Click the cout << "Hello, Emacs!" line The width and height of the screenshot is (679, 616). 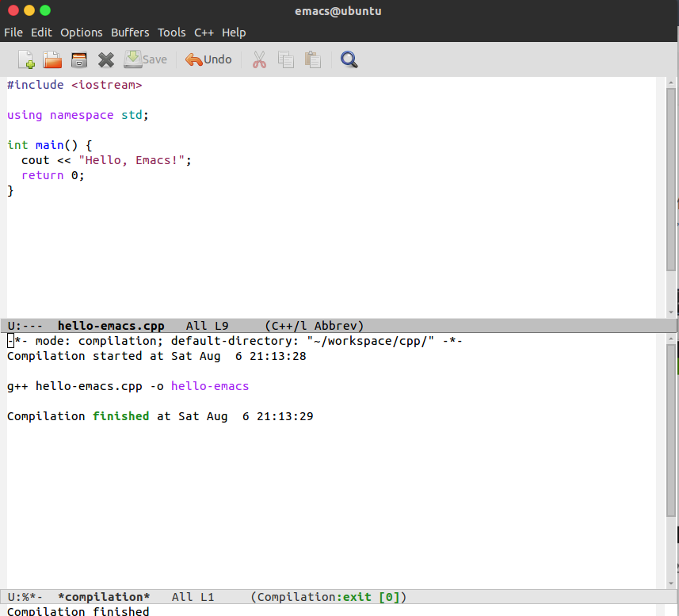click(x=106, y=160)
